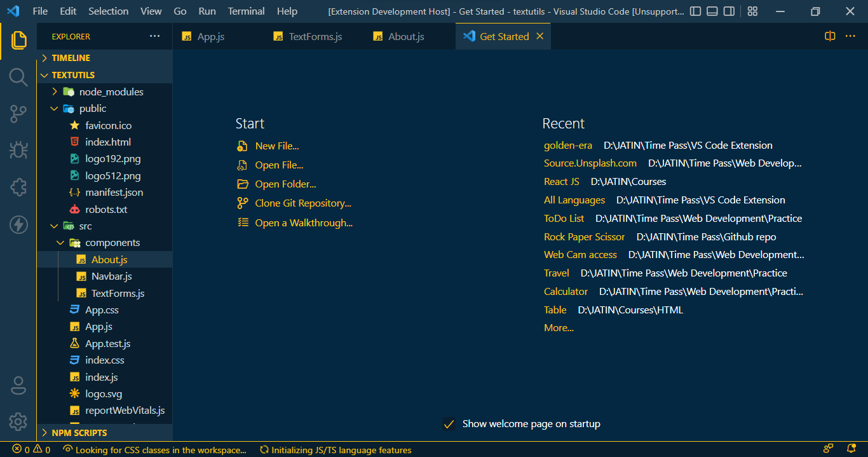Screen dimensions: 868x457
Task: Click split editor right icon
Action: pyautogui.click(x=830, y=36)
